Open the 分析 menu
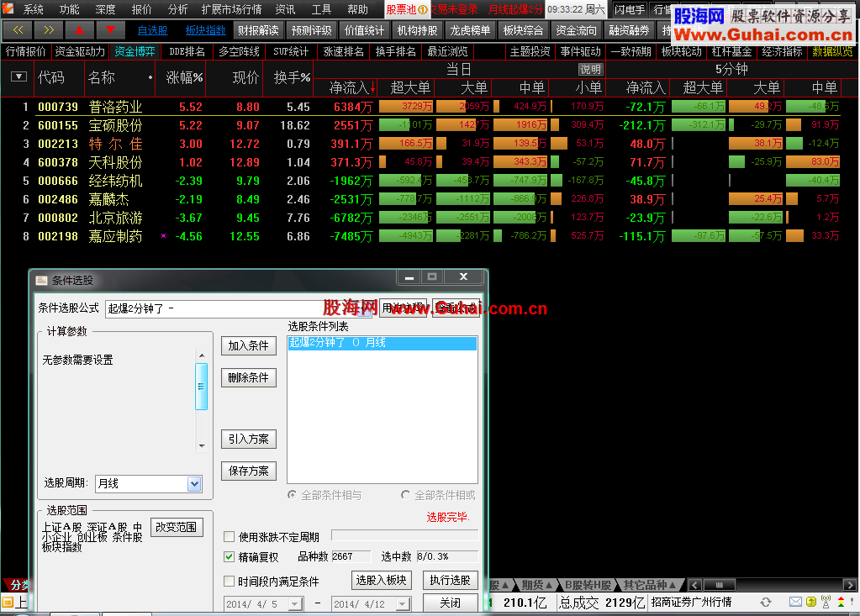Viewport: 860px width, 616px height. (177, 9)
